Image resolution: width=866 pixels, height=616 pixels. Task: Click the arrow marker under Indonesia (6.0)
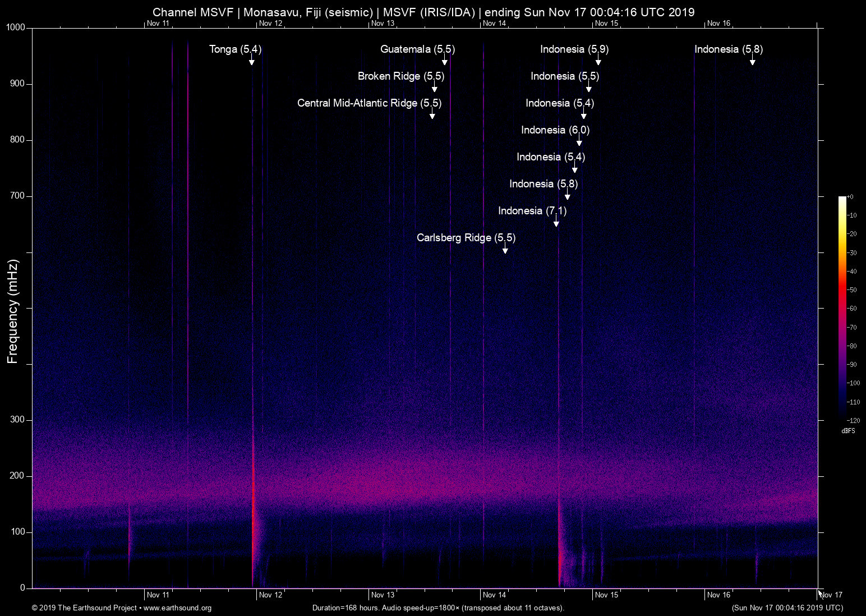coord(579,141)
